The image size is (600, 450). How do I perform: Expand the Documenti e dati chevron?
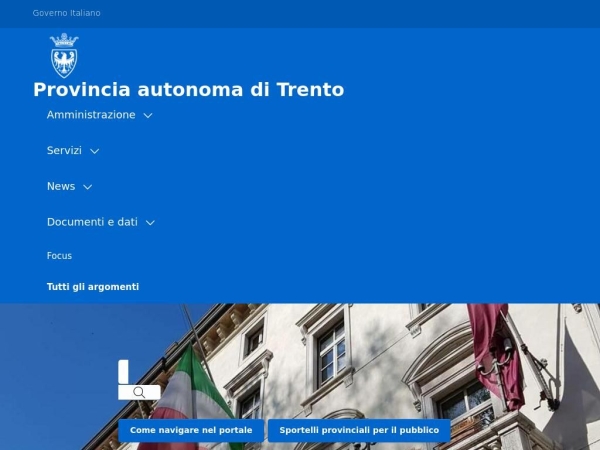150,222
